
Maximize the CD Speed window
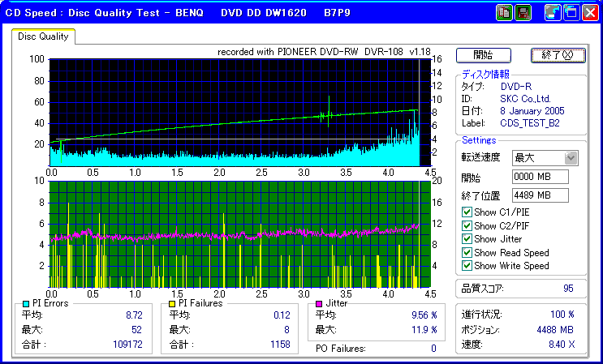[x=571, y=13]
